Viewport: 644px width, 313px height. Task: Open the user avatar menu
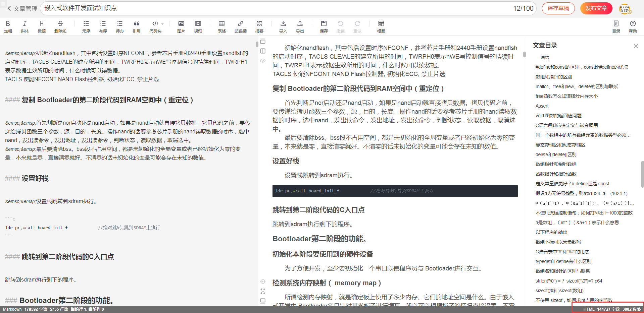click(625, 9)
